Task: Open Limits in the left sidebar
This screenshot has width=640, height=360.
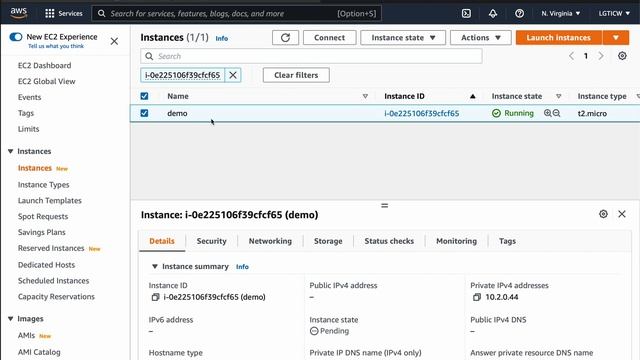Action: click(29, 129)
